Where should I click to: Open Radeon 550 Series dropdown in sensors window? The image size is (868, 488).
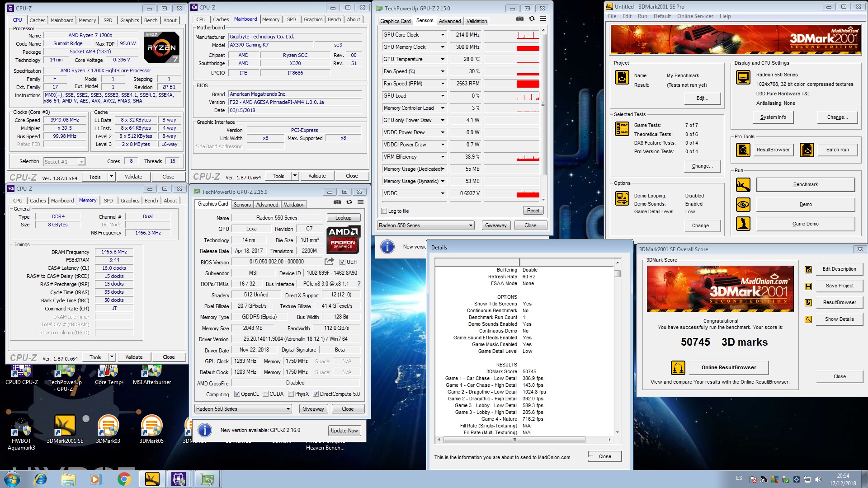click(426, 225)
